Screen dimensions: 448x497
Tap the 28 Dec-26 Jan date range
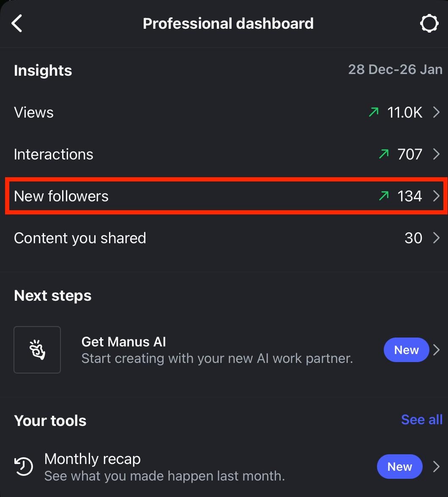click(x=395, y=70)
